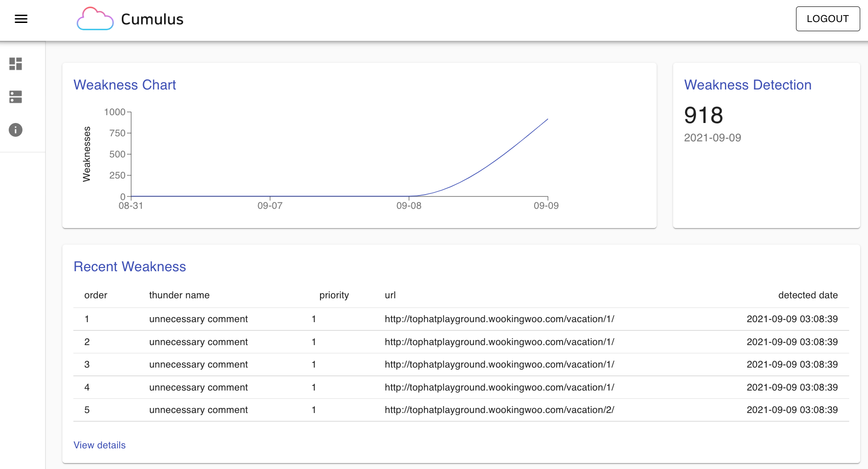Click the Recent Weakness heading

pos(130,267)
